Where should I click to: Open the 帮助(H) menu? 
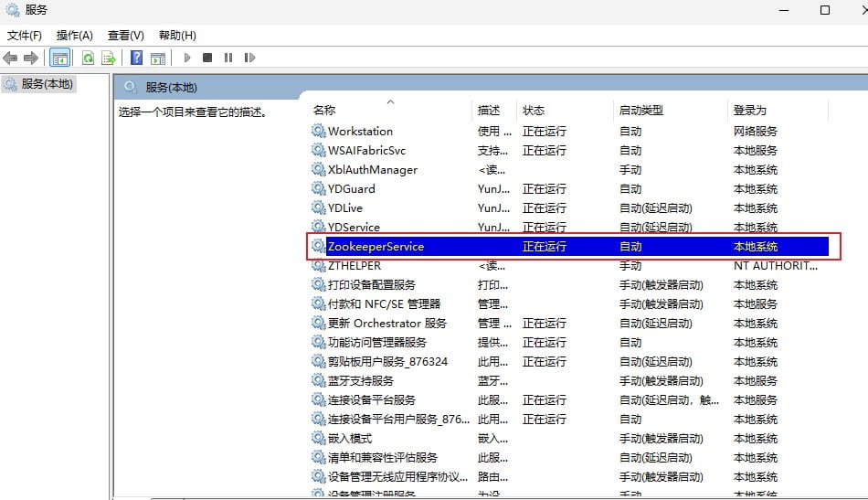[x=177, y=36]
